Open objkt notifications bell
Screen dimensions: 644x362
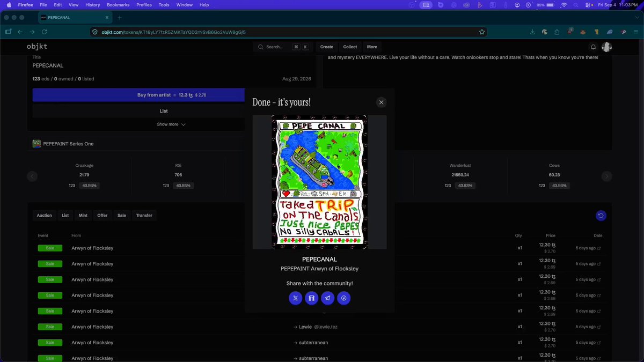pos(593,47)
